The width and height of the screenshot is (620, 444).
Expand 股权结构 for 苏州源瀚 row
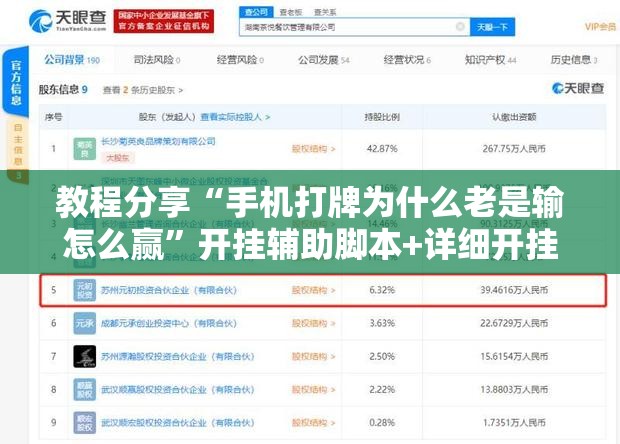pos(314,357)
